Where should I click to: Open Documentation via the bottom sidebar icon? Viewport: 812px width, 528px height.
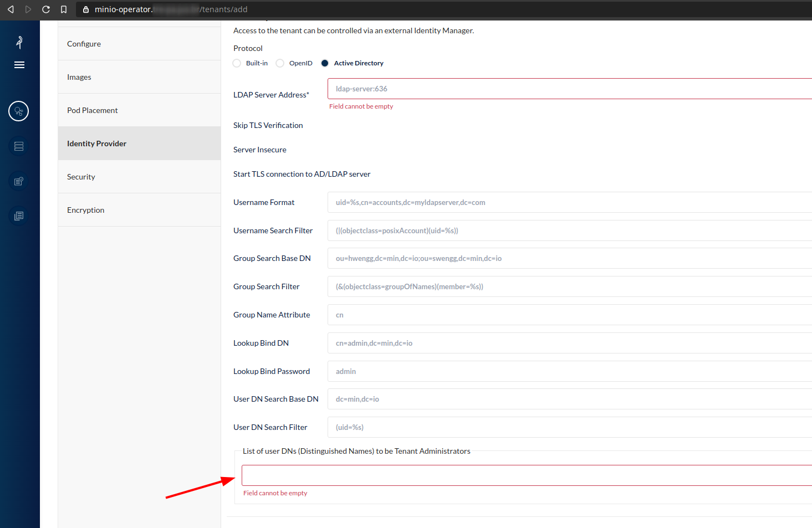(19, 215)
